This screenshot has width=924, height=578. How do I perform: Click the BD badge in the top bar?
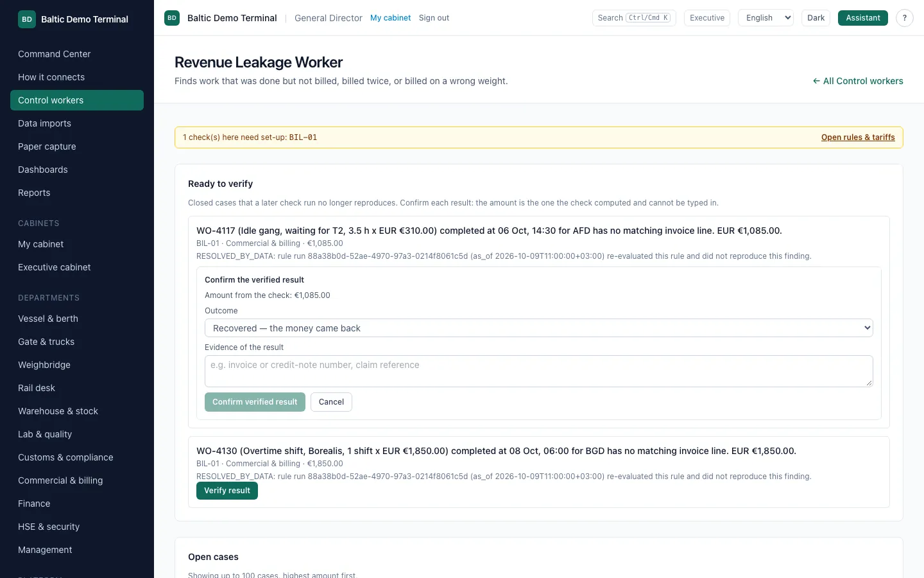tap(172, 18)
